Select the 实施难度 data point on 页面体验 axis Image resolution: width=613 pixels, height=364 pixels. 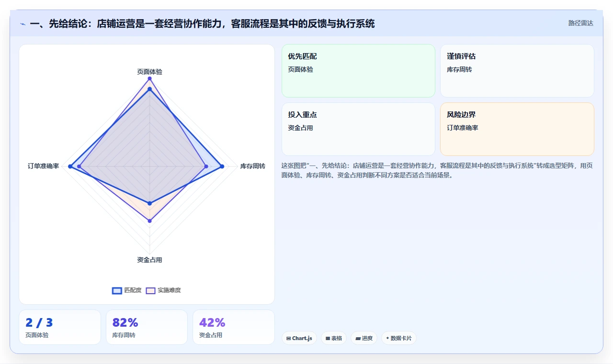click(x=149, y=78)
